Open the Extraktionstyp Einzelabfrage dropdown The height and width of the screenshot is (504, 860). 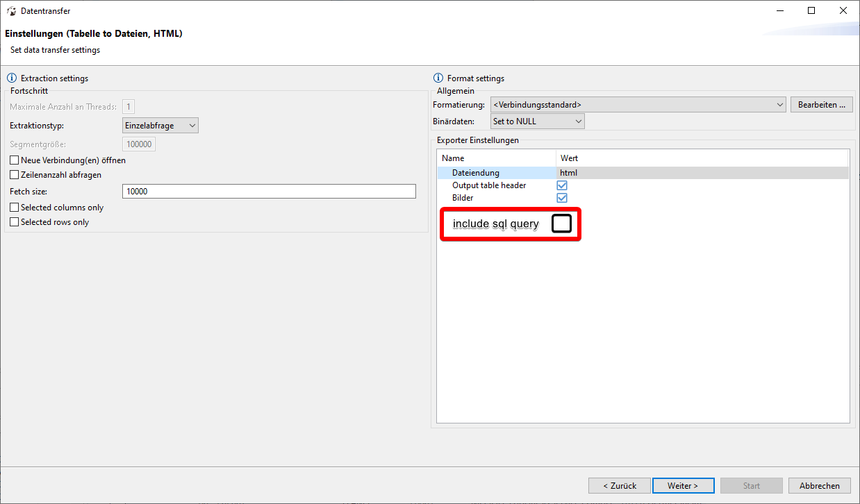[x=160, y=126]
